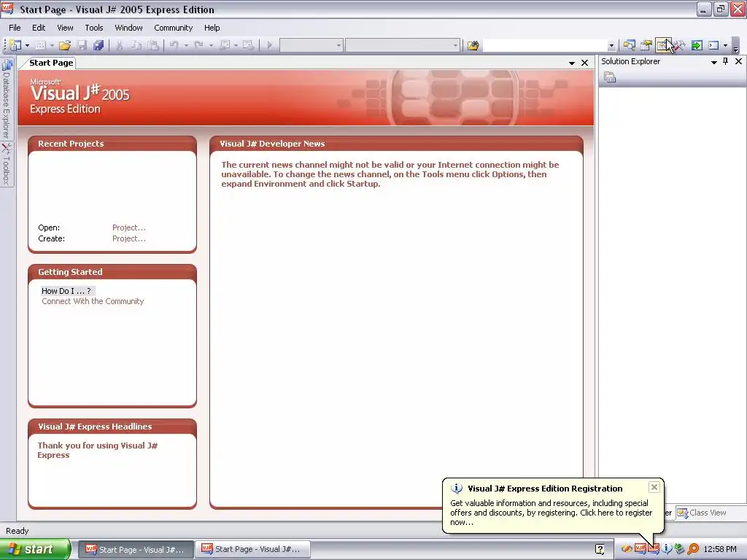Open the File menu

click(15, 28)
